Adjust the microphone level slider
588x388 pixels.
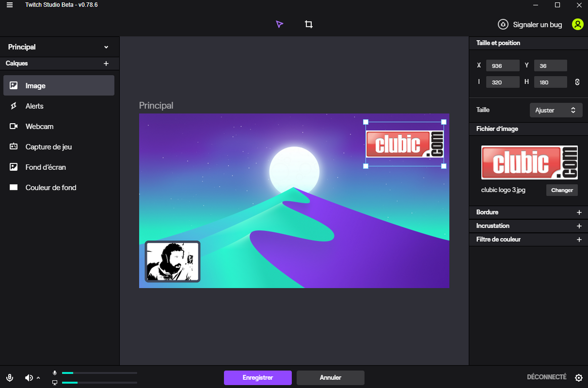pyautogui.click(x=99, y=373)
